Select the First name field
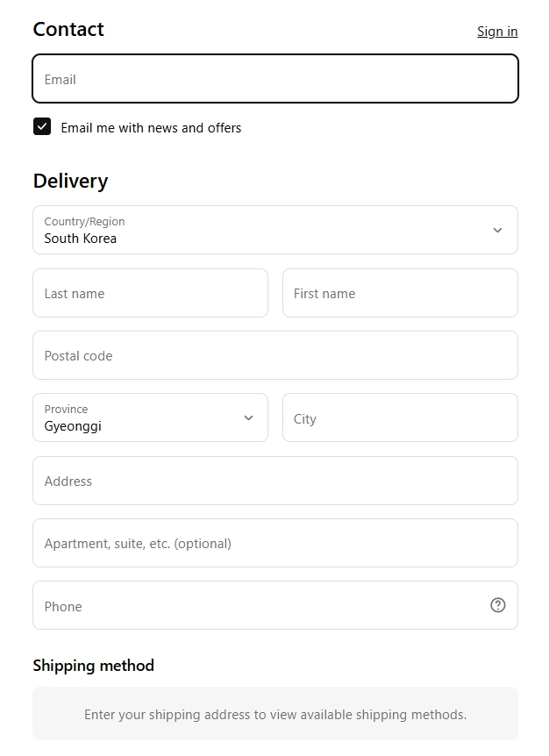This screenshot has height=756, width=549. [x=400, y=294]
